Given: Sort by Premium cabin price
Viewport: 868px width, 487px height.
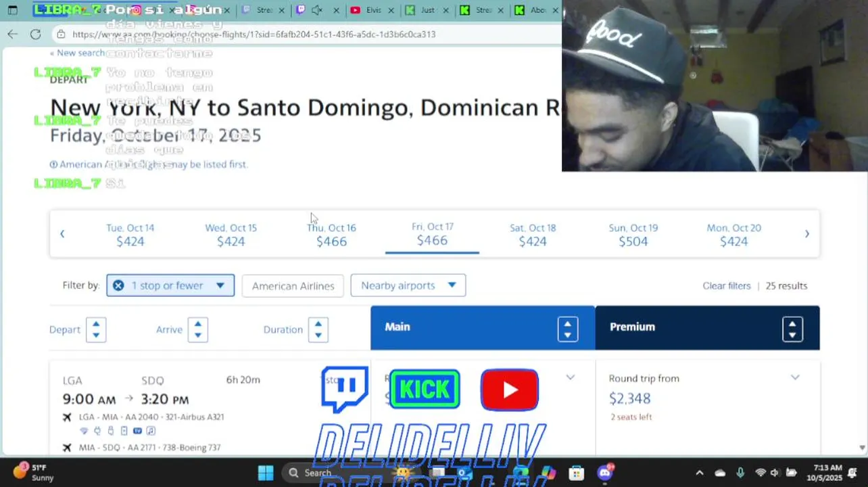Looking at the screenshot, I should [792, 329].
